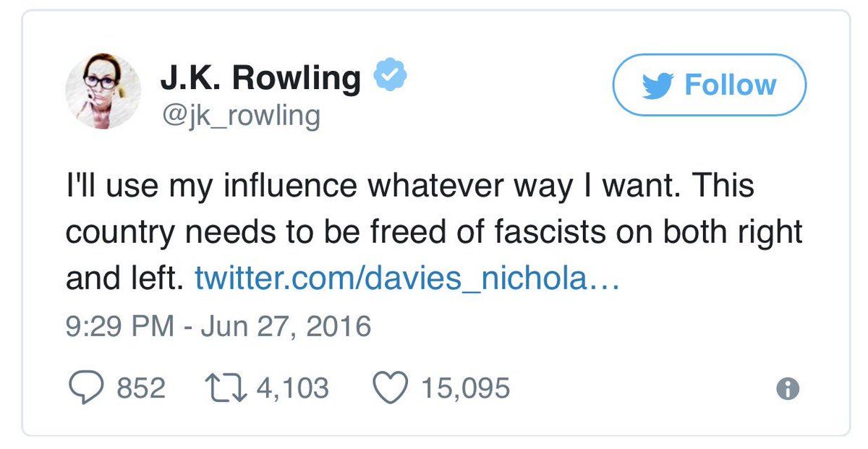This screenshot has height=449, width=868.
Task: Click the blue verified badge
Action: [x=391, y=75]
